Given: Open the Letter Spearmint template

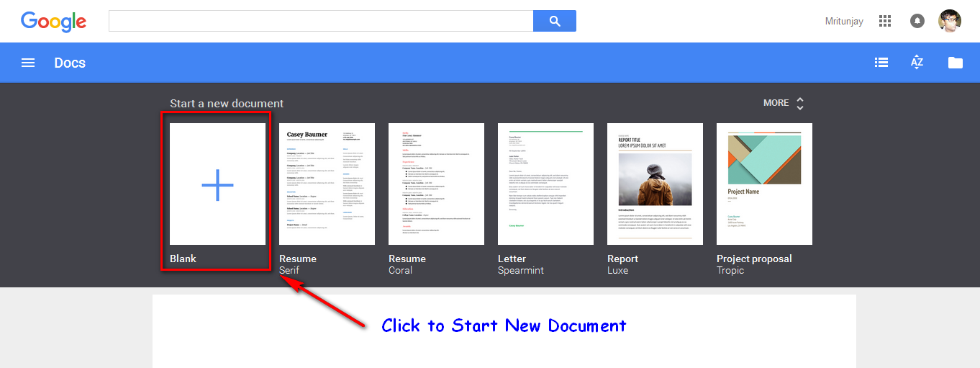Looking at the screenshot, I should point(545,184).
